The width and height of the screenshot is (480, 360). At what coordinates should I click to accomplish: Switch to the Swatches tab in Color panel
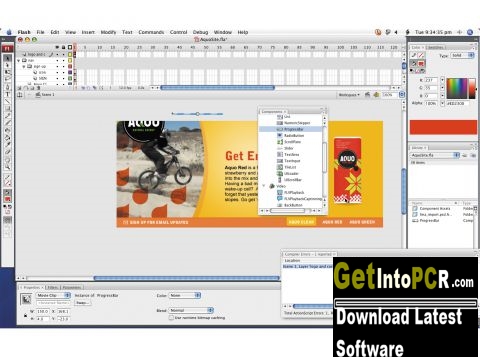click(x=435, y=47)
